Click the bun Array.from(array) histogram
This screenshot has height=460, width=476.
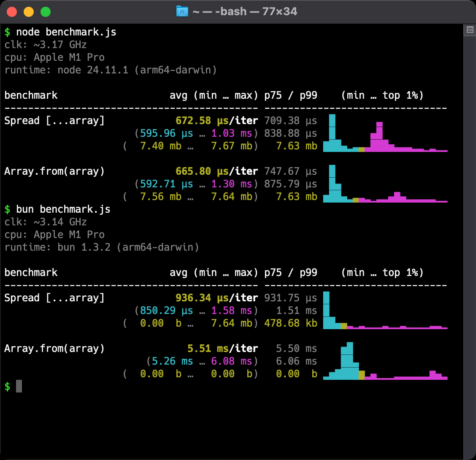(x=385, y=362)
